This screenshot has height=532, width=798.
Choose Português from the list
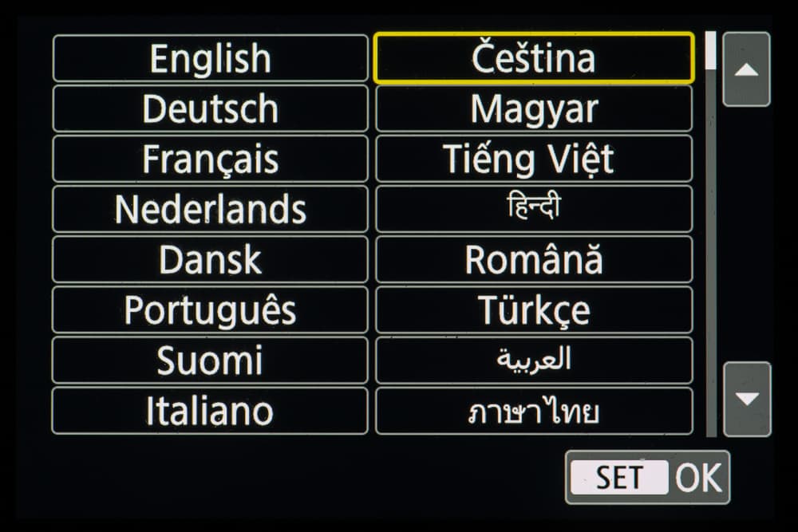pos(211,309)
